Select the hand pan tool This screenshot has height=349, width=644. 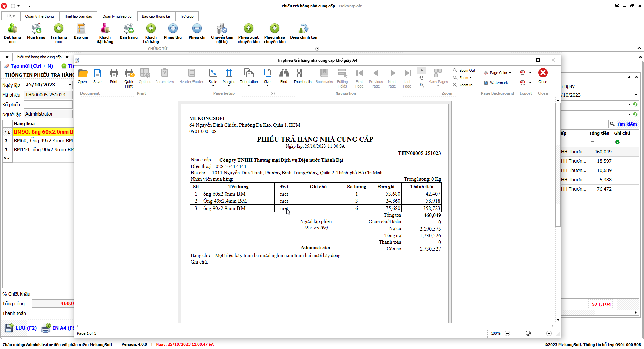422,78
